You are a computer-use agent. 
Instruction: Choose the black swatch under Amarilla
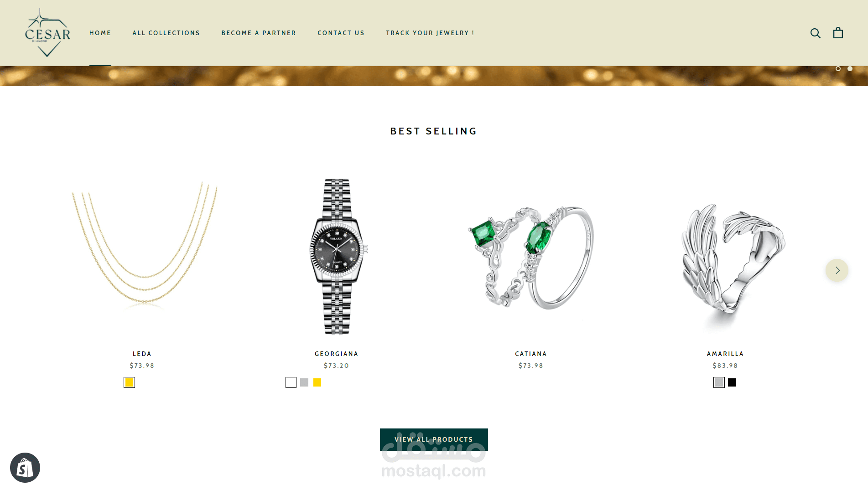point(732,382)
